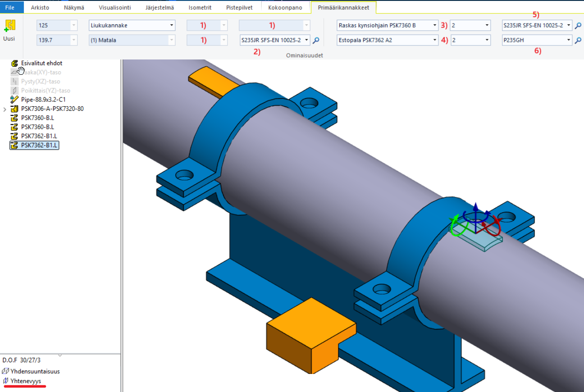Click magnifier icon beside P235GH dropdown

(578, 41)
